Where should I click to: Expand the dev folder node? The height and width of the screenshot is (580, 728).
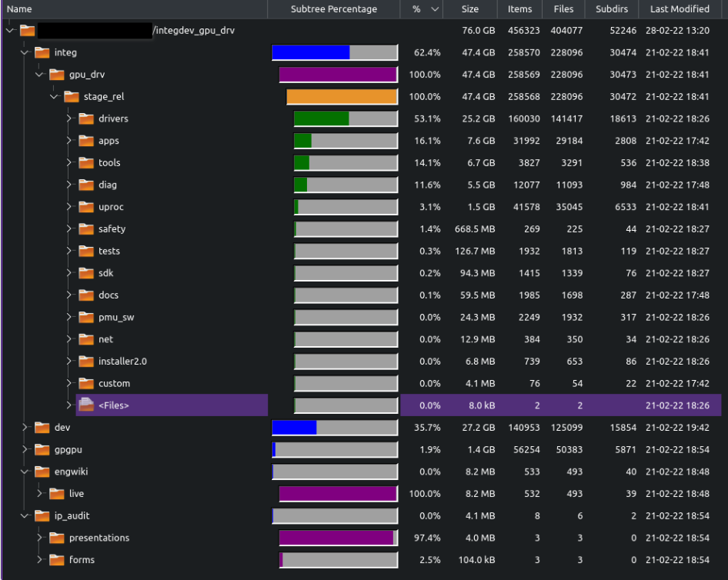(x=25, y=428)
